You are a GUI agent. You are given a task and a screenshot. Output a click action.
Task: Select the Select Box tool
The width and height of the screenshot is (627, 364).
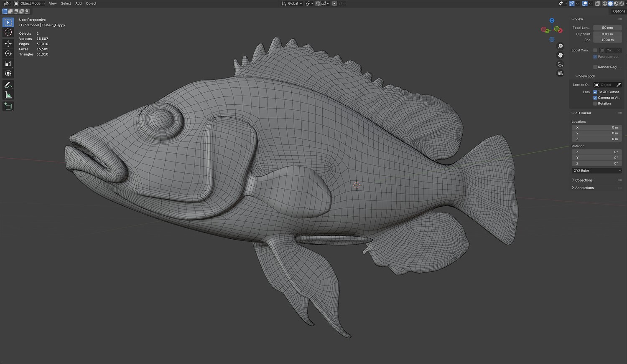[x=8, y=22]
